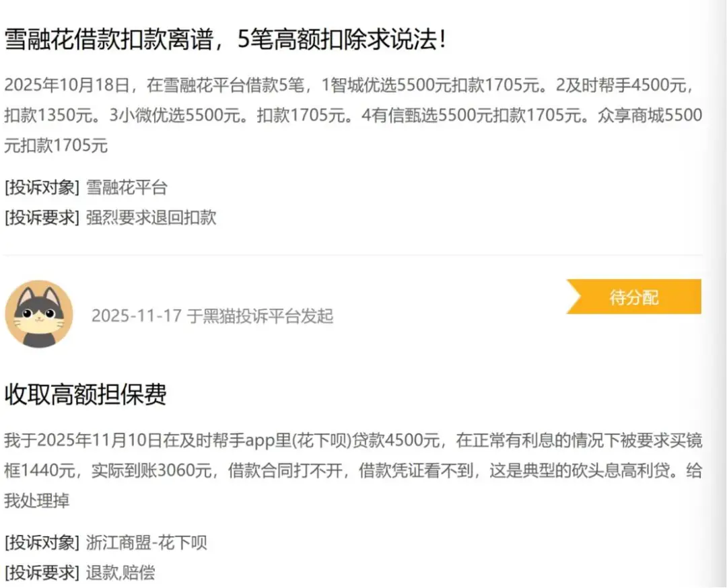727x588 pixels.
Task: Click the 退款,赔偿 demand text
Action: [120, 573]
